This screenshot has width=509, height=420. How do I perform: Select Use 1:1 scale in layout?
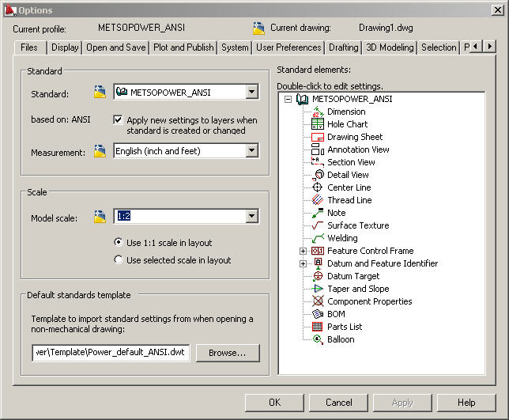pos(119,242)
